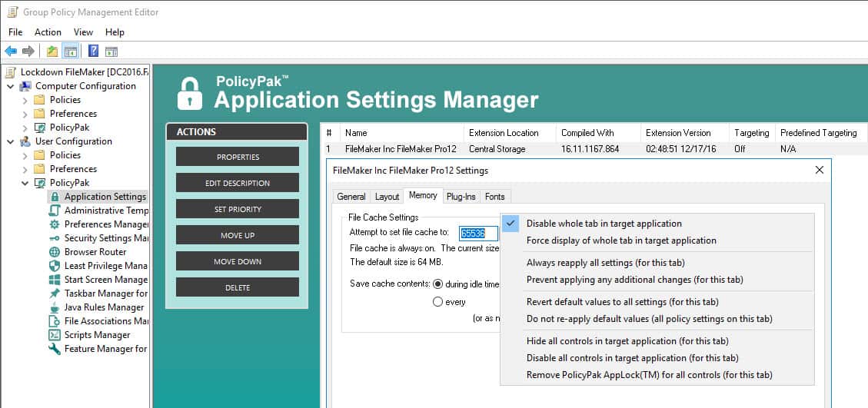Screen dimensions: 868x408
Task: Open the Action menu
Action: click(48, 32)
